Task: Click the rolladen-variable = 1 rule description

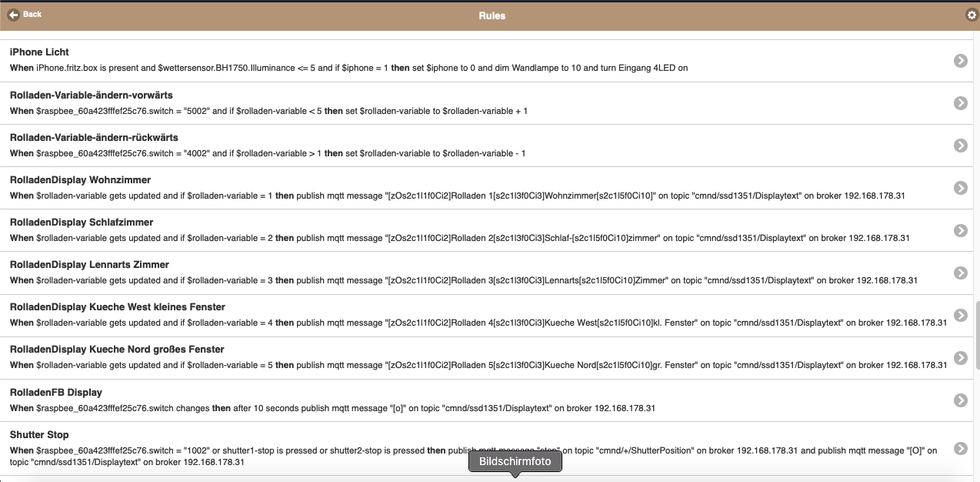Action: pos(457,196)
